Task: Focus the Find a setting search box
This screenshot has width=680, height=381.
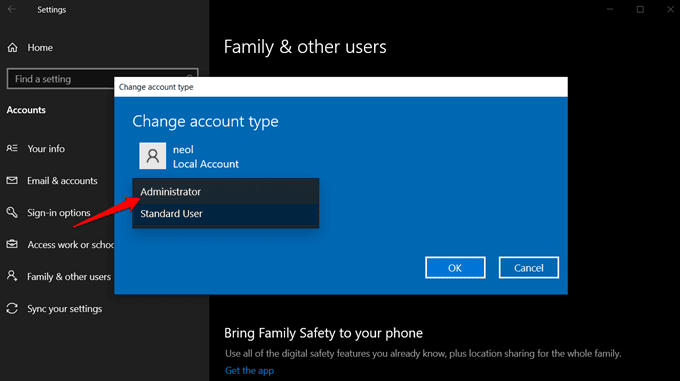Action: tap(102, 79)
